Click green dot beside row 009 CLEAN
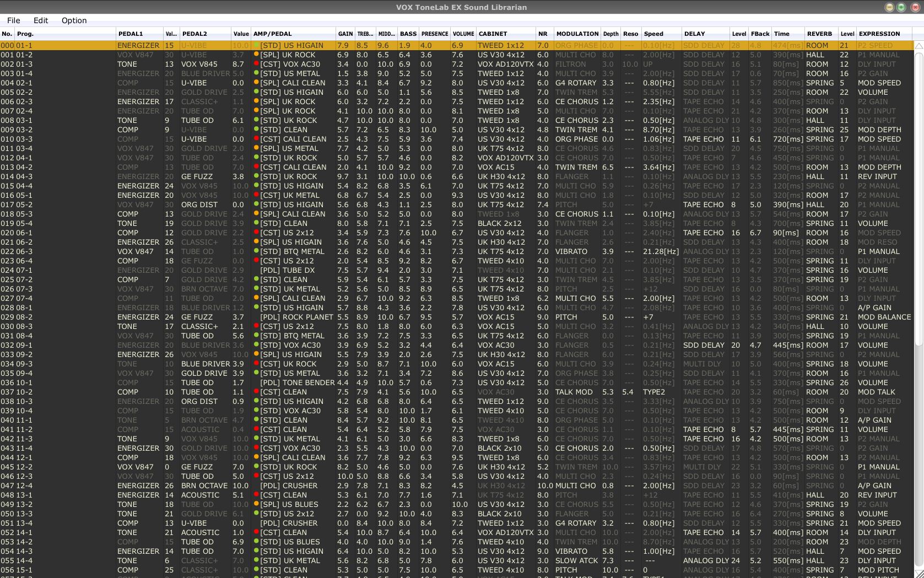This screenshot has width=924, height=578. click(x=256, y=129)
